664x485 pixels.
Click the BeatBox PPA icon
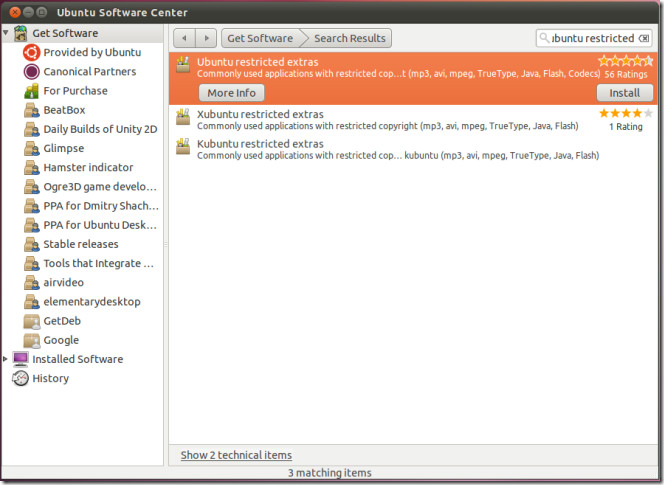pyautogui.click(x=31, y=110)
